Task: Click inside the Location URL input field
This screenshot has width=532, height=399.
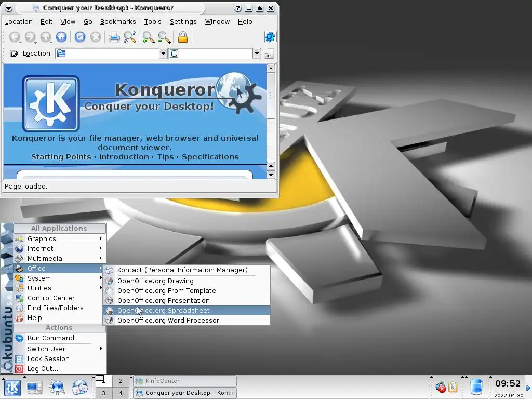Action: (x=107, y=54)
